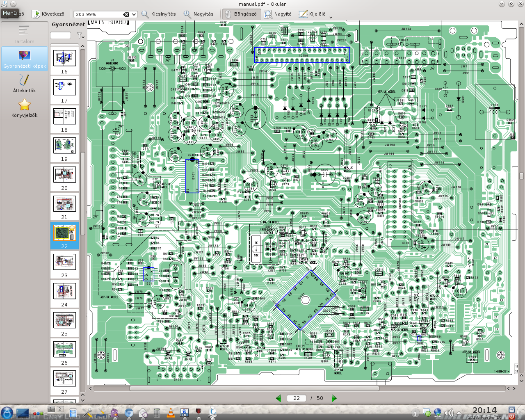Switch to virtual desktop 1
The image size is (525, 420).
pyautogui.click(x=51, y=409)
